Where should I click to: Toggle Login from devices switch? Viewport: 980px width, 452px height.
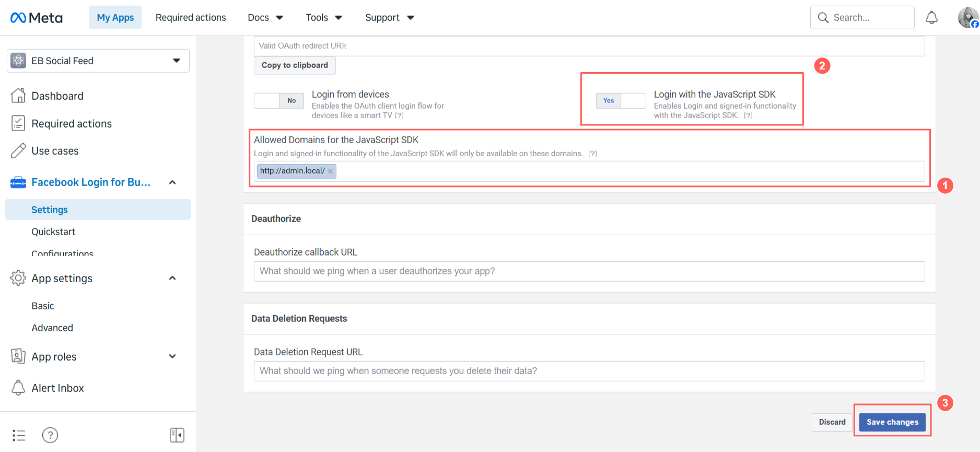click(x=279, y=101)
